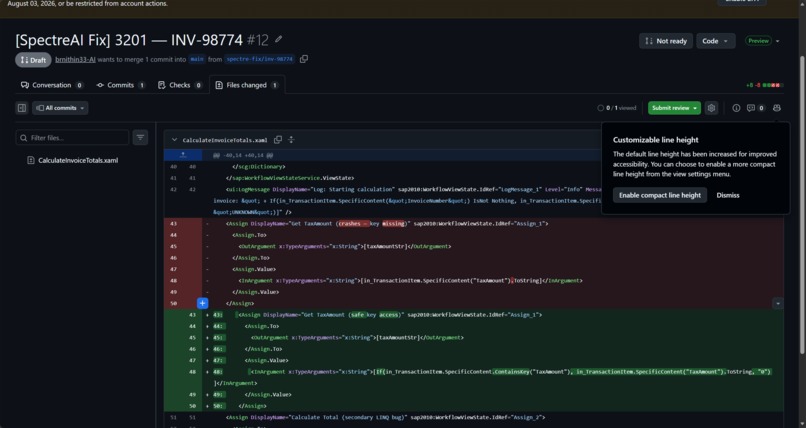This screenshot has width=806, height=428.
Task: Click the file icon beside CalculateInvoiceTotals.xaml in tree
Action: [x=31, y=160]
